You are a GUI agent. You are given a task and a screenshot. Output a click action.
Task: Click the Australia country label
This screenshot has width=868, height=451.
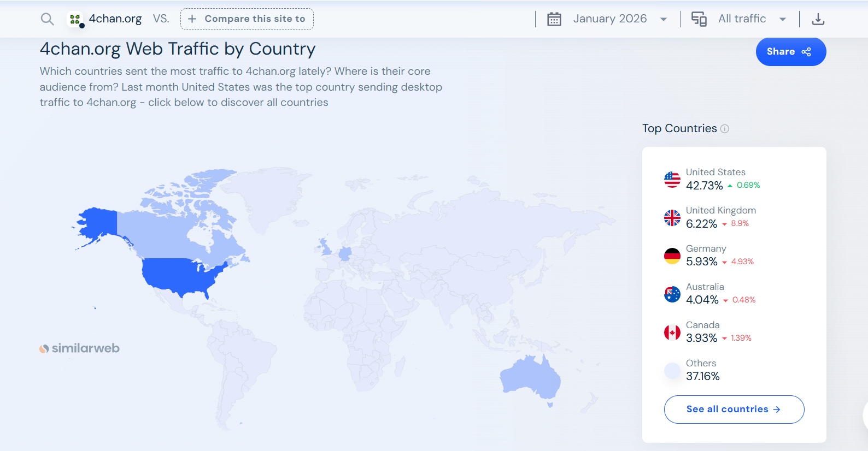pyautogui.click(x=705, y=287)
